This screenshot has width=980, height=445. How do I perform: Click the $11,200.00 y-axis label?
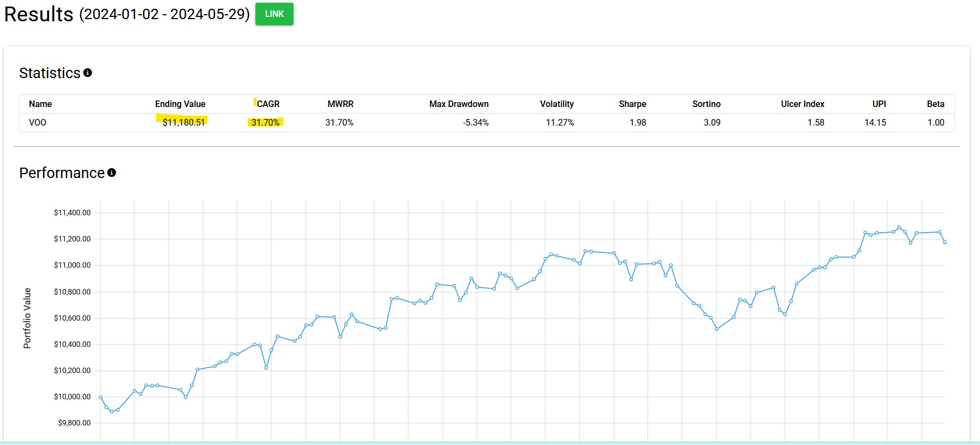tap(72, 239)
